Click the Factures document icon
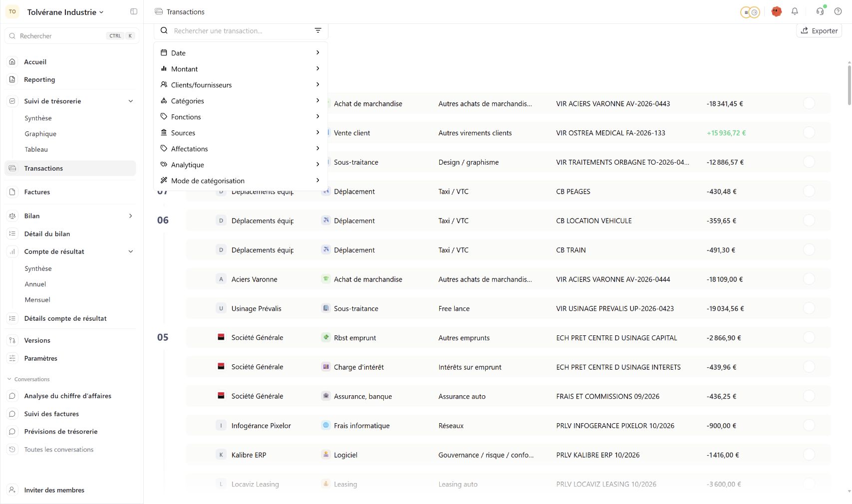This screenshot has height=504, width=852. tap(12, 192)
